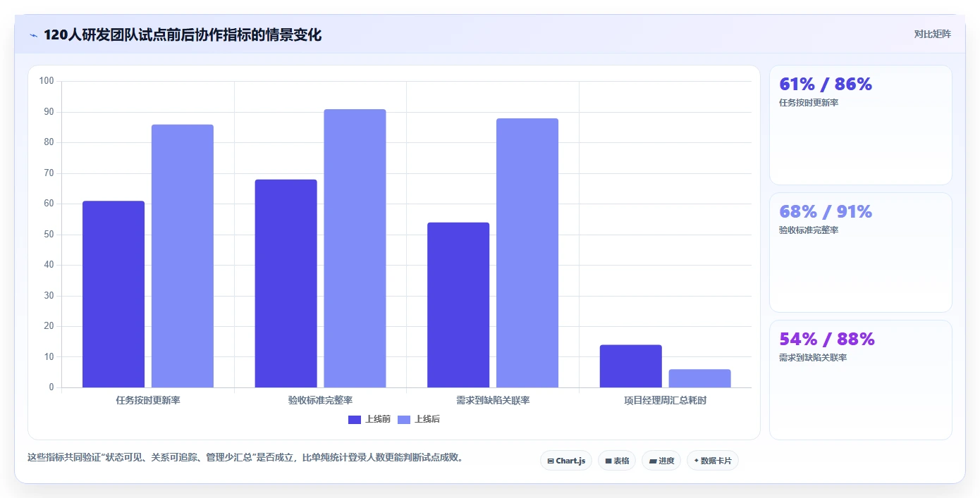Click the y-axis tick label 50
This screenshot has width=980, height=498.
(49, 235)
